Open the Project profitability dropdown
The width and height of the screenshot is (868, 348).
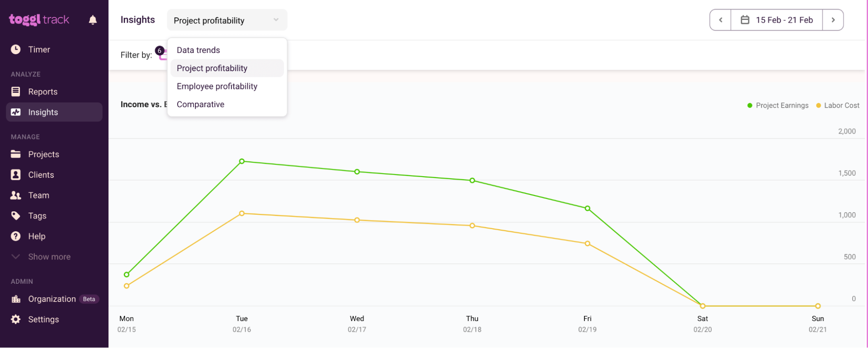tap(227, 20)
